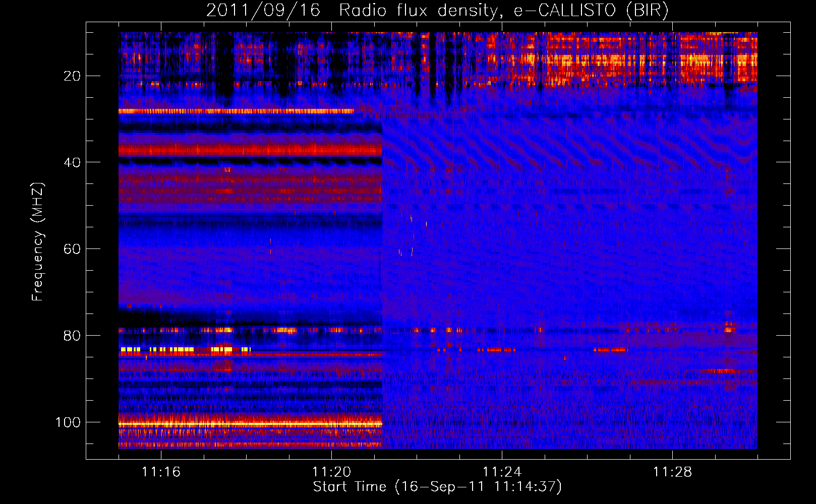816x504 pixels.
Task: Click the 100 MHz frequency tick label
Action: (68, 422)
